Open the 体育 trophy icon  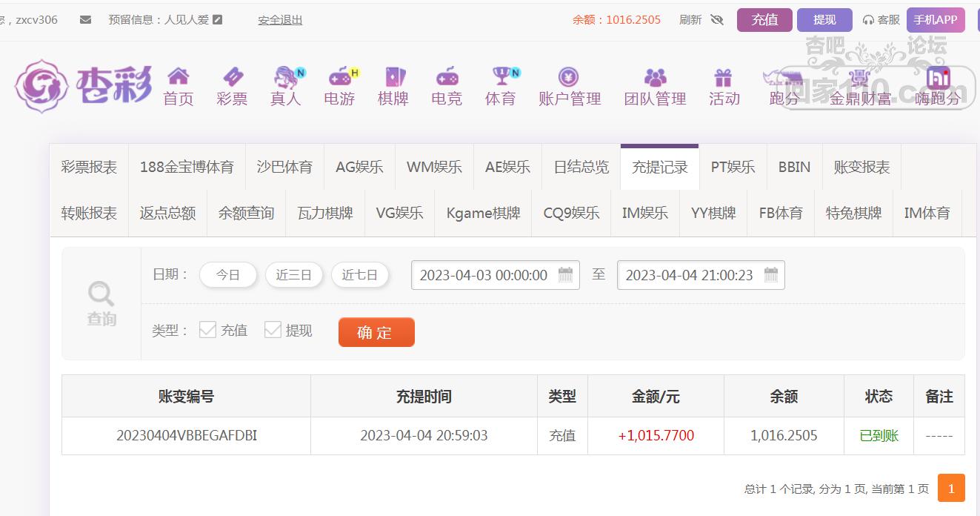point(501,76)
